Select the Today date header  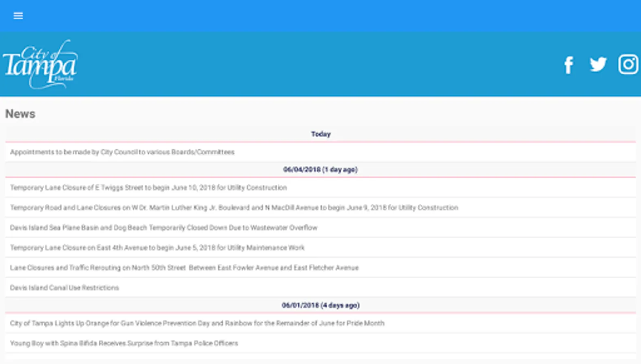[x=320, y=134]
